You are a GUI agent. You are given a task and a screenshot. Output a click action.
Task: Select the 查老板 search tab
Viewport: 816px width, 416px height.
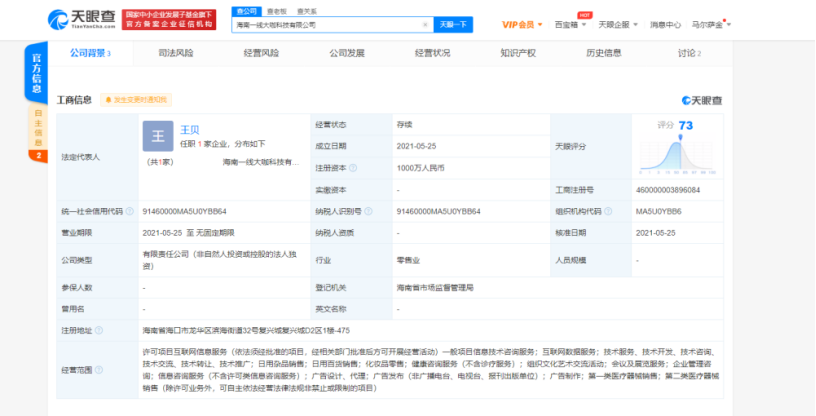pos(276,11)
